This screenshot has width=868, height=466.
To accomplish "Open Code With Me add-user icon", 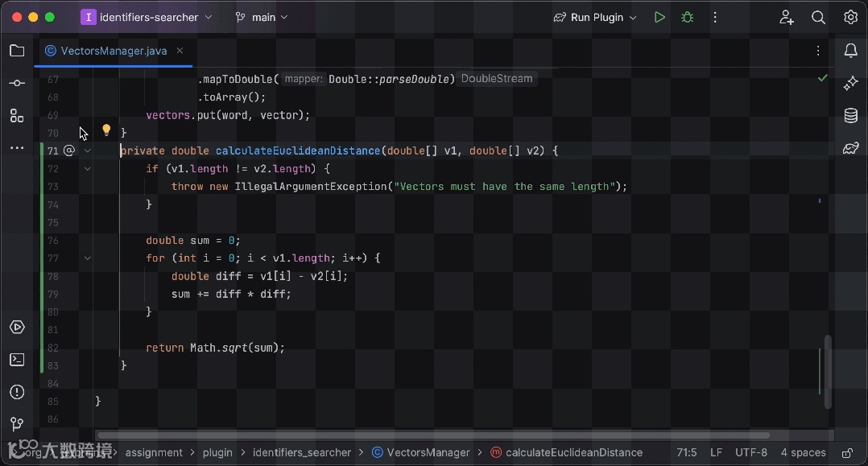I will tap(787, 17).
